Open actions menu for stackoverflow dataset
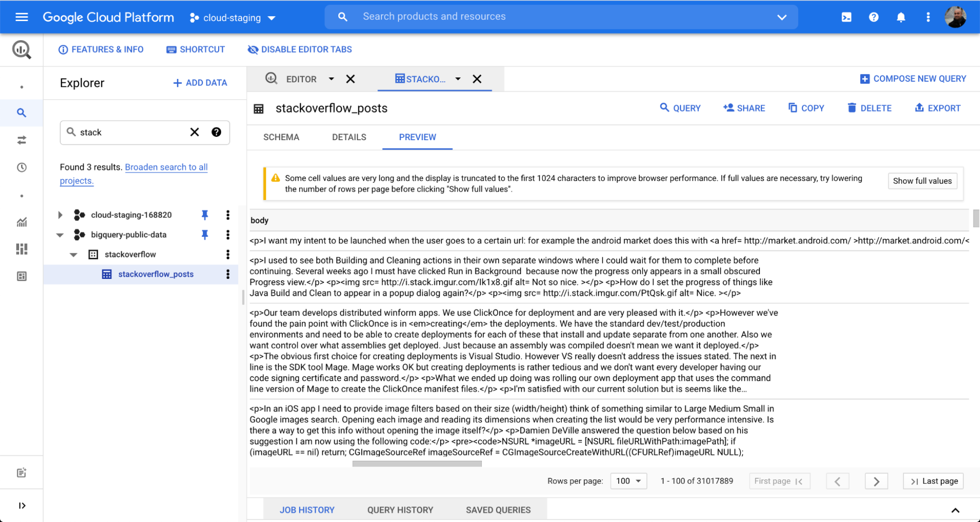The height and width of the screenshot is (522, 980). [x=228, y=254]
